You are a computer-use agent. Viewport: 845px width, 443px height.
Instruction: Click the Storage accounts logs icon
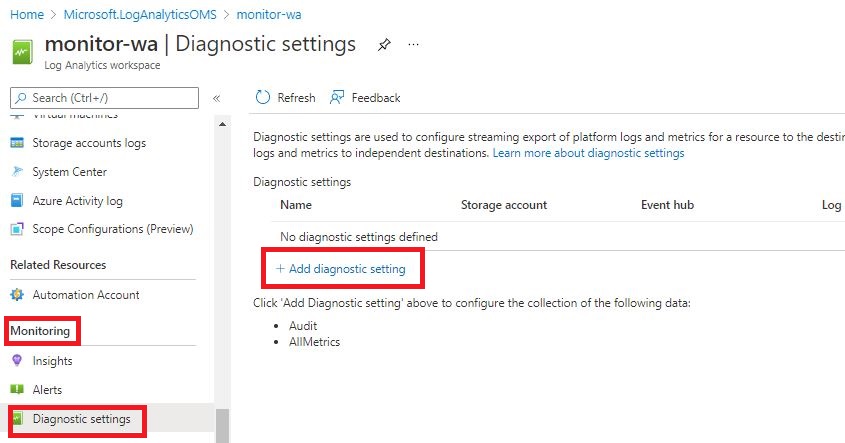click(x=17, y=143)
